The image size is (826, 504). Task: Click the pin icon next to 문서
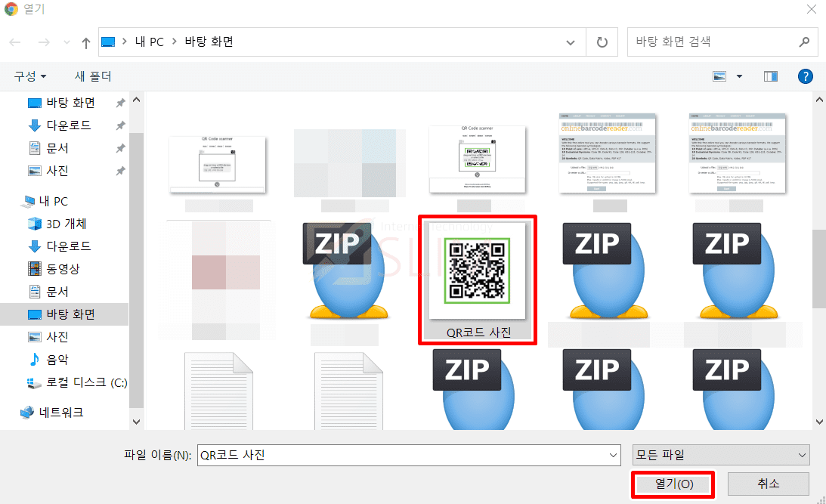(x=121, y=148)
